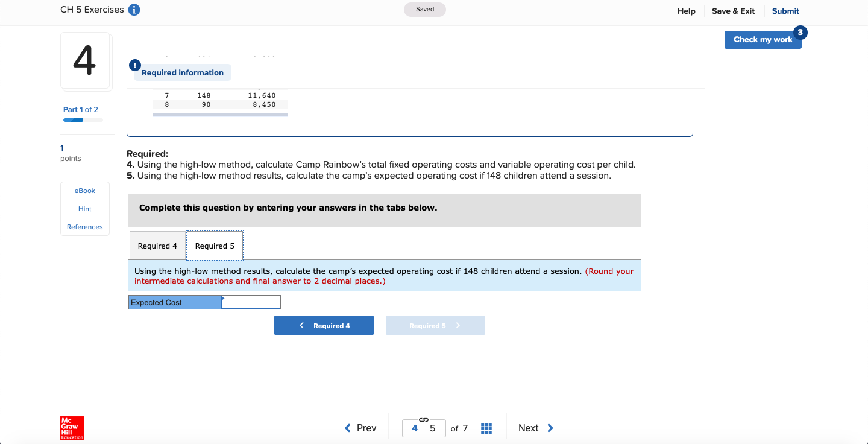This screenshot has height=444, width=868.
Task: Click the Check my work attempts badge
Action: [x=799, y=31]
